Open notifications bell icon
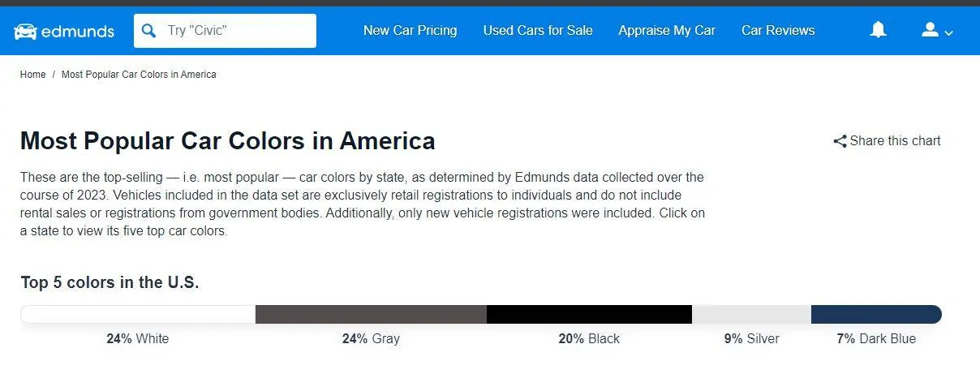980x374 pixels. tap(878, 30)
